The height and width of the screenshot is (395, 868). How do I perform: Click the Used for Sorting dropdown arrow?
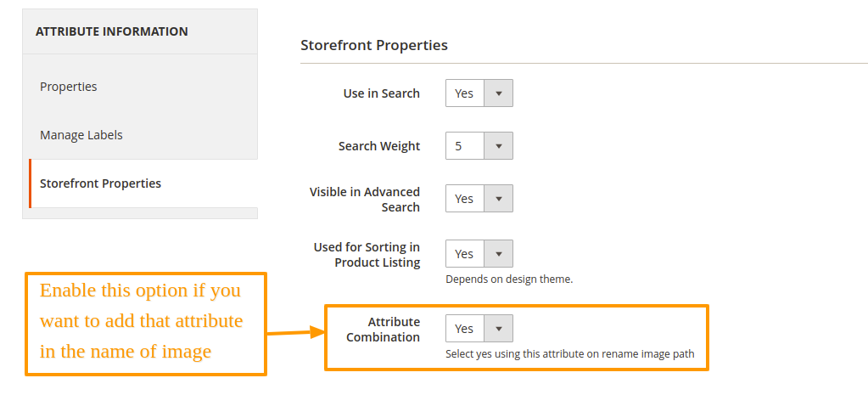point(498,254)
